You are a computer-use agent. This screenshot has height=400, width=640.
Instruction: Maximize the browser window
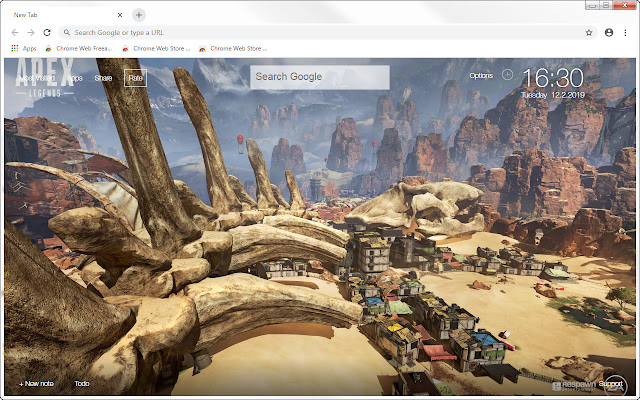pos(606,5)
